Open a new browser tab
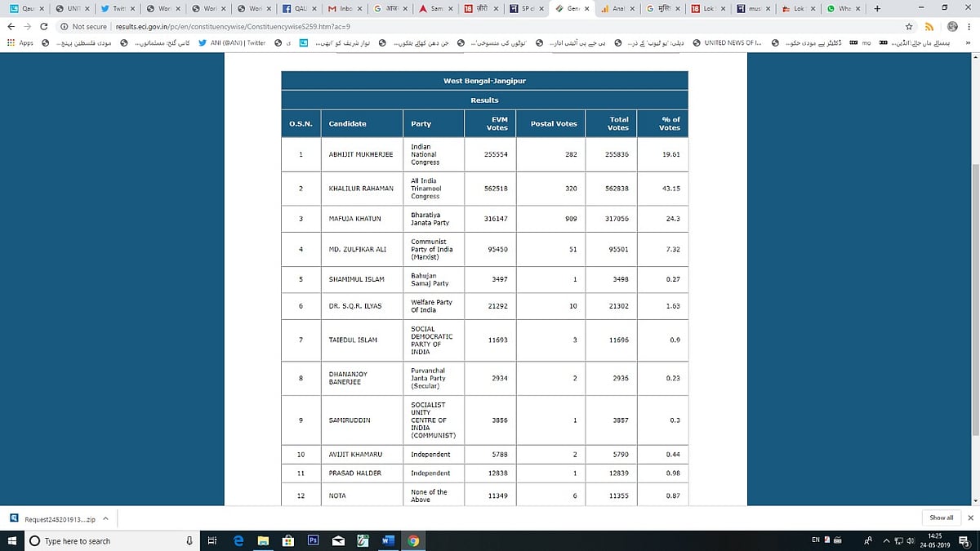The width and height of the screenshot is (980, 551). click(x=877, y=8)
